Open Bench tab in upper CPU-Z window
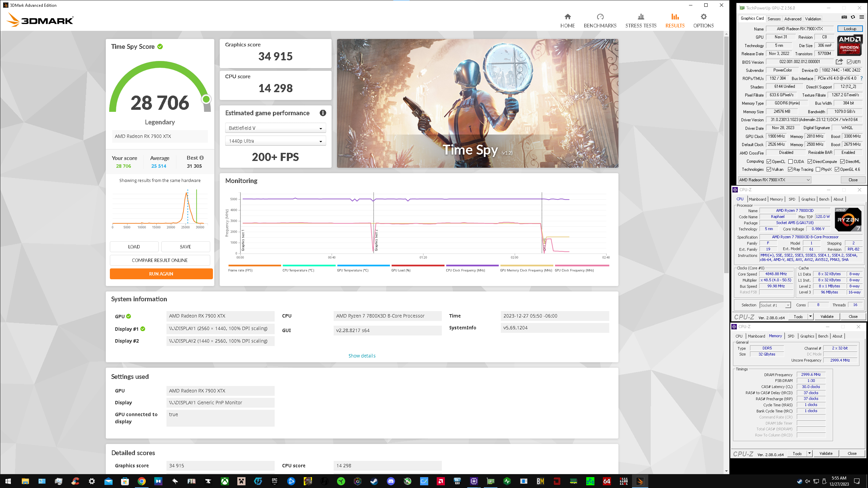The image size is (868, 488). coord(824,199)
